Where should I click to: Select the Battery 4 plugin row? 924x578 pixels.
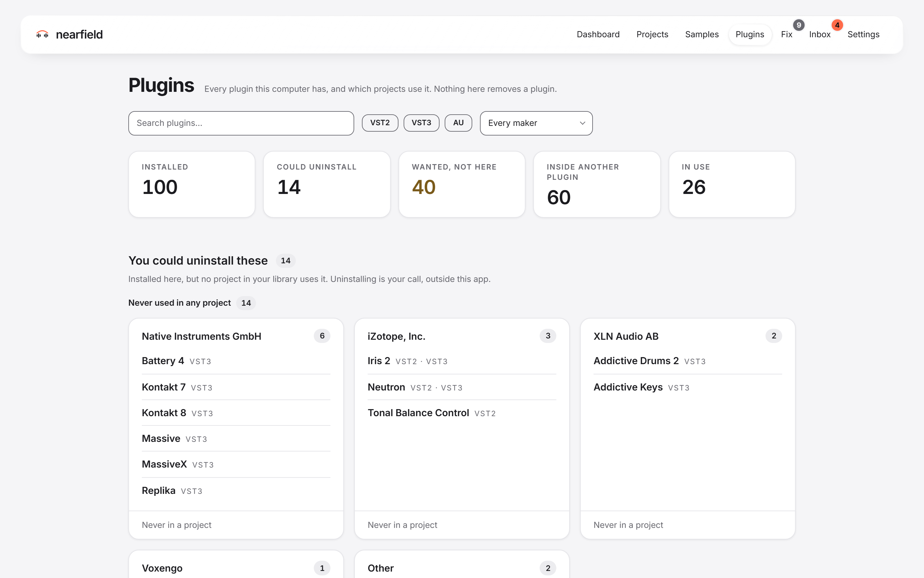click(x=236, y=361)
